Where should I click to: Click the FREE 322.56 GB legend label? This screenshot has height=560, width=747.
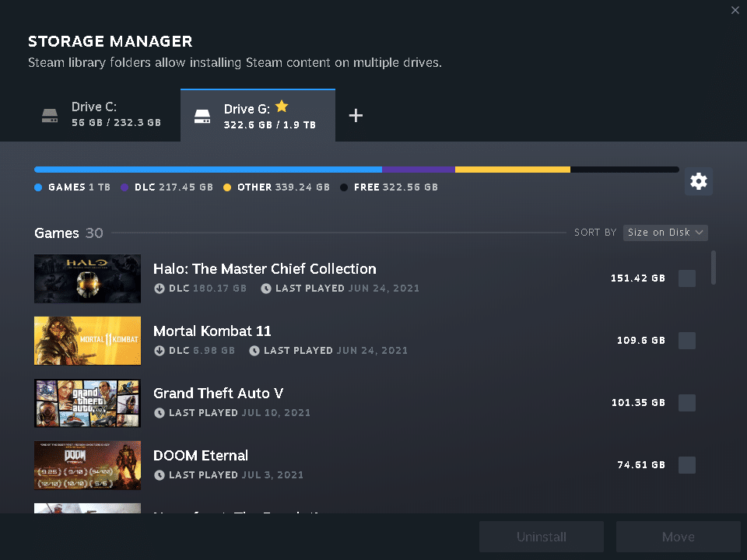pyautogui.click(x=396, y=187)
